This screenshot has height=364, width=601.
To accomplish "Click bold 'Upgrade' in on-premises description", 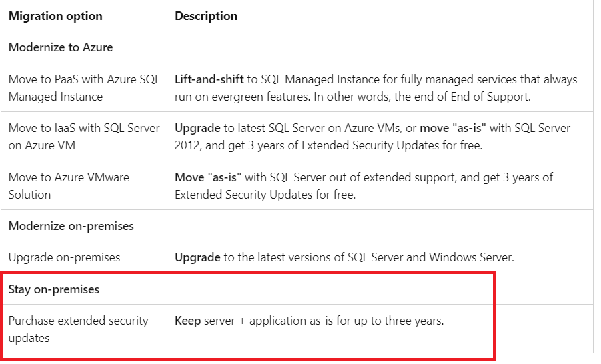I will (197, 257).
